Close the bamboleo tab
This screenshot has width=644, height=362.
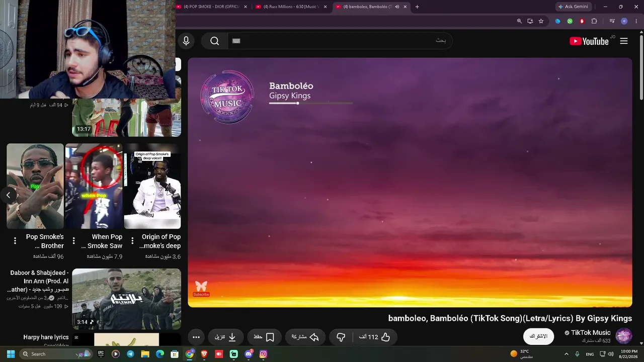click(x=405, y=7)
